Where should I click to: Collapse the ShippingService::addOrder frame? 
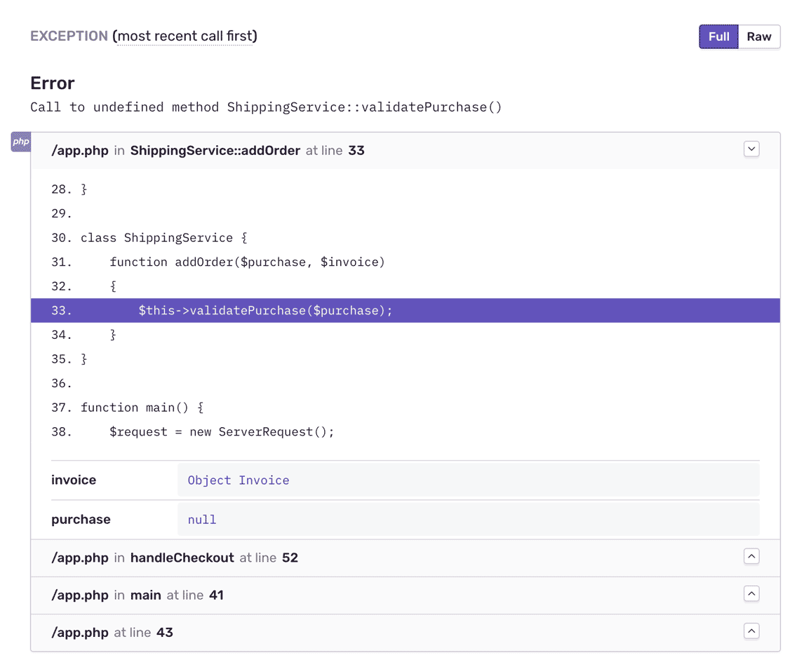(x=751, y=149)
